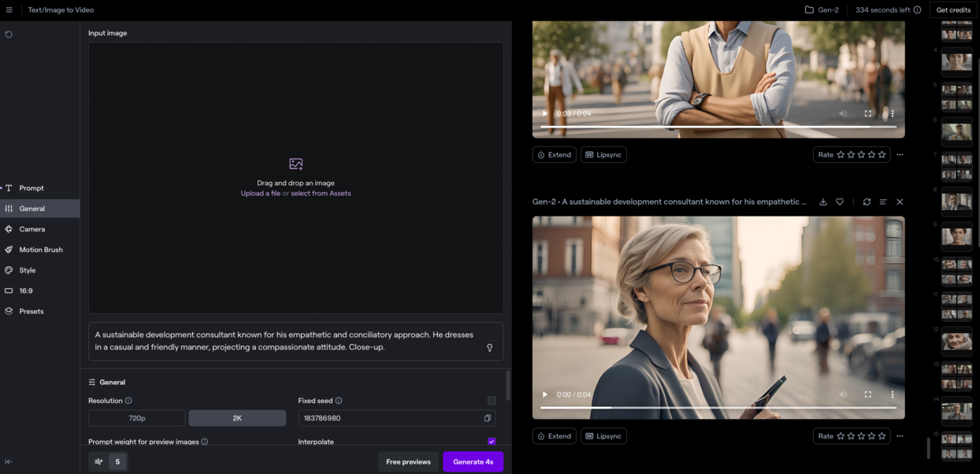Screen dimensions: 980x474
Task: Click the Generate 4s button
Action: point(473,462)
